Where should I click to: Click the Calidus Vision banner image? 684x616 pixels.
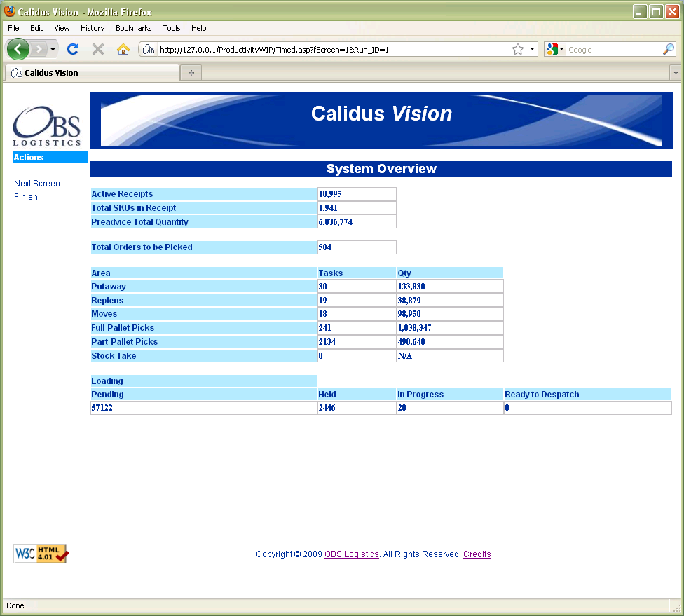381,121
